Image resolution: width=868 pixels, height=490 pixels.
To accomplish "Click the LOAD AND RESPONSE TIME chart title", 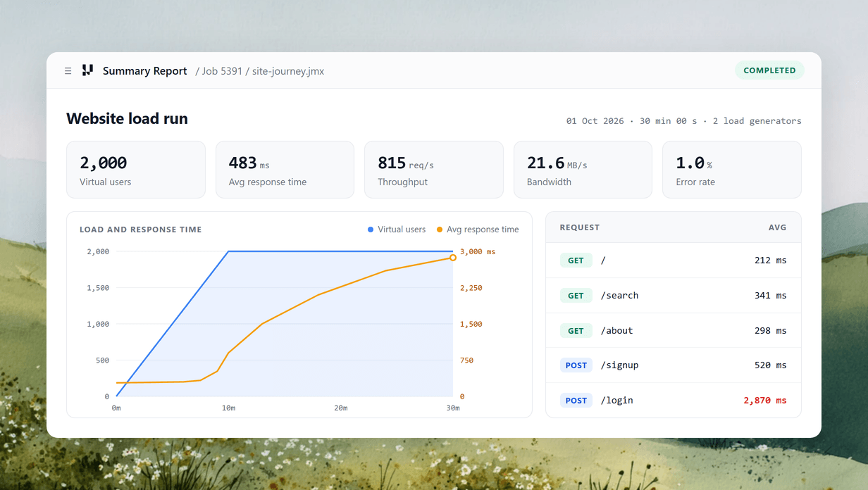I will click(x=141, y=230).
